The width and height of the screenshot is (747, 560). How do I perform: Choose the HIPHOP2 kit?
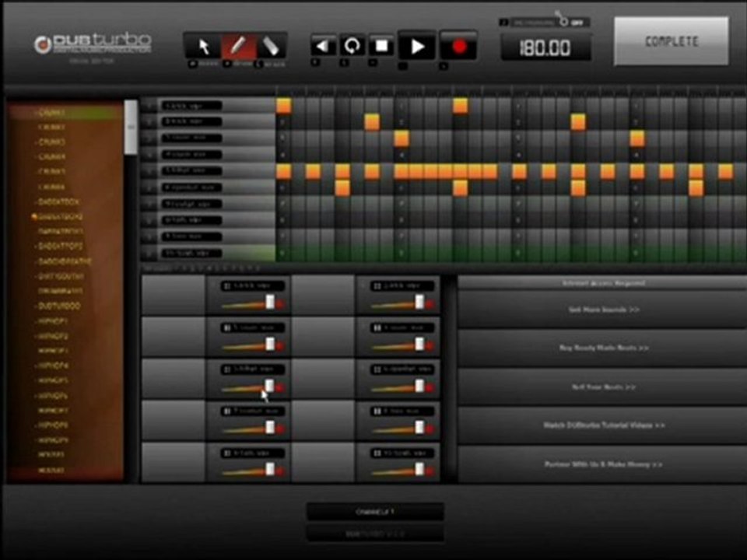[53, 336]
